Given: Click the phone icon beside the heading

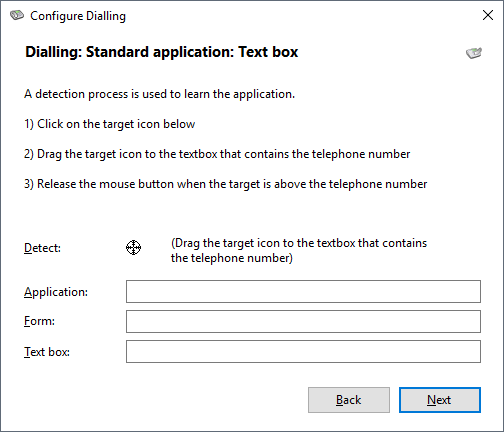Looking at the screenshot, I should 474,53.
